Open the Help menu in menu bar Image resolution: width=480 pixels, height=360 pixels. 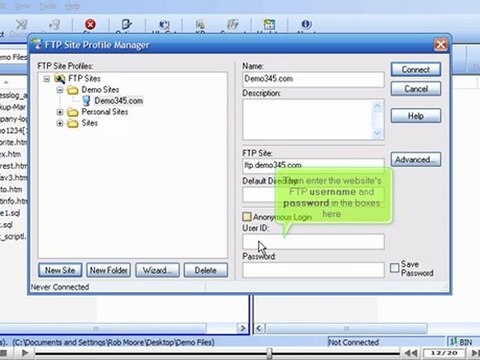(72, 6)
